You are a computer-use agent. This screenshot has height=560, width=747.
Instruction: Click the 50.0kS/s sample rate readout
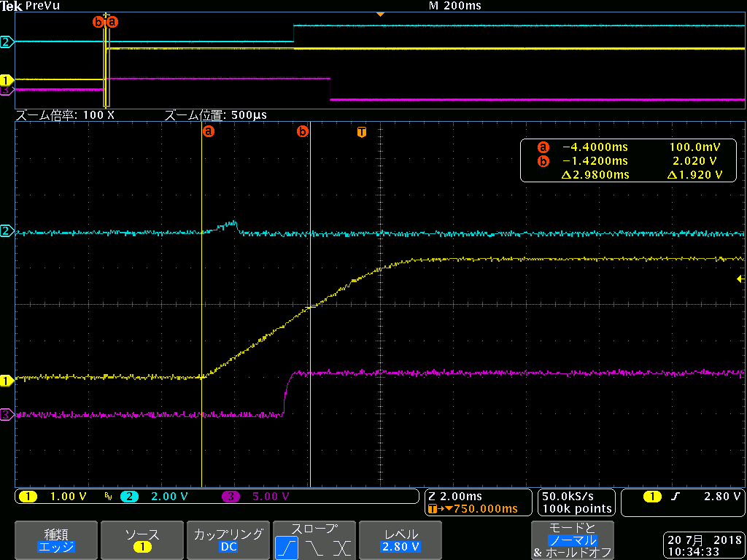569,496
